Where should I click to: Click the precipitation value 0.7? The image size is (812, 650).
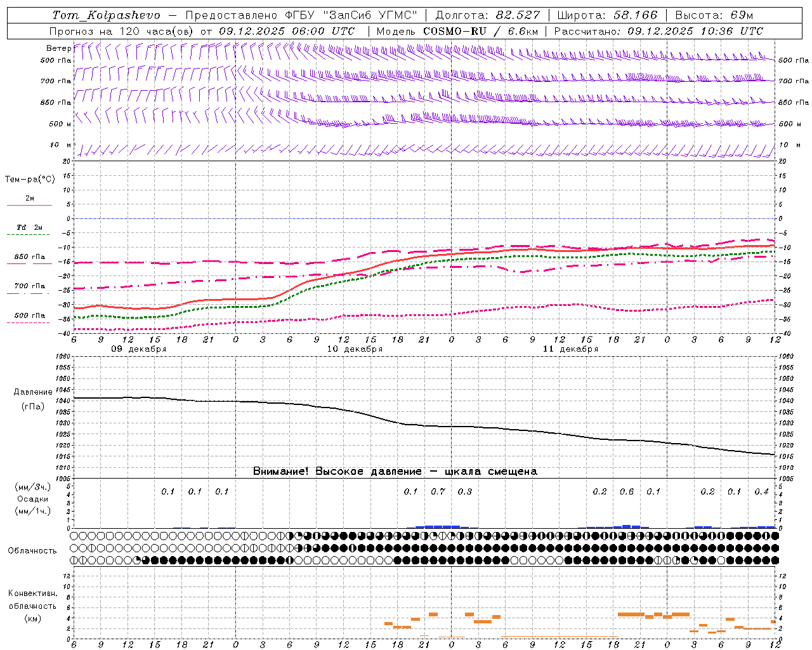[438, 491]
